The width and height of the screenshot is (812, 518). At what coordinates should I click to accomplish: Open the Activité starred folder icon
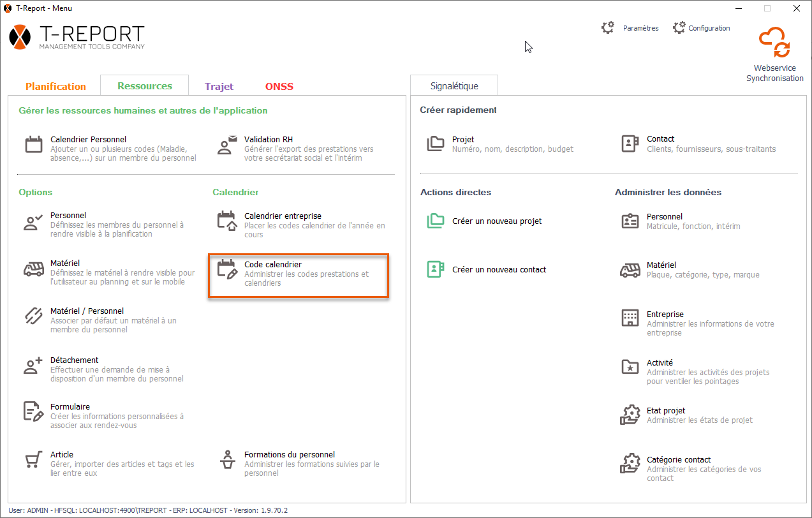pos(630,367)
